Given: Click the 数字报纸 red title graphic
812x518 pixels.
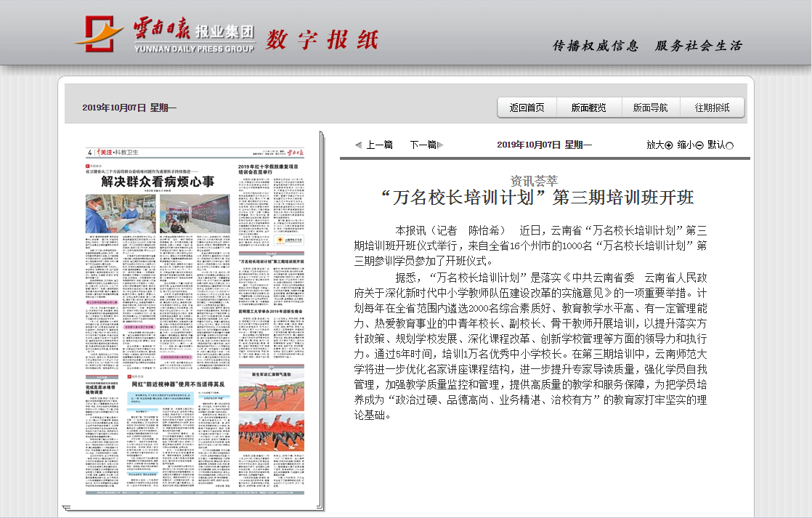Looking at the screenshot, I should pyautogui.click(x=322, y=39).
